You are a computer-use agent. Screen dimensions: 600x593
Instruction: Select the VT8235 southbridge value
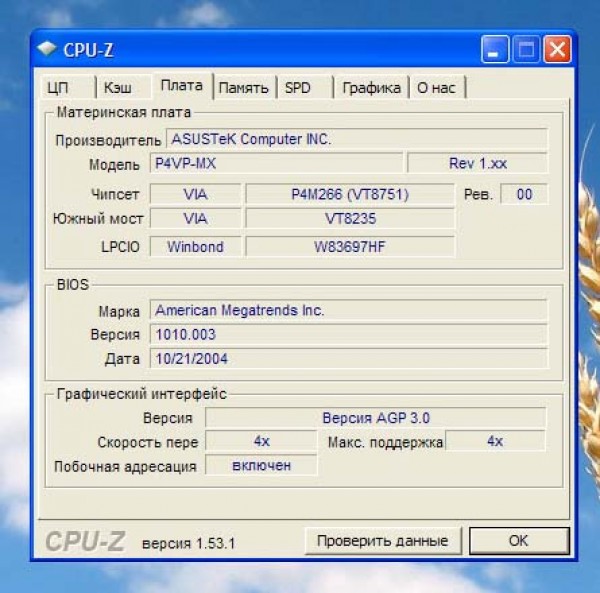click(350, 218)
